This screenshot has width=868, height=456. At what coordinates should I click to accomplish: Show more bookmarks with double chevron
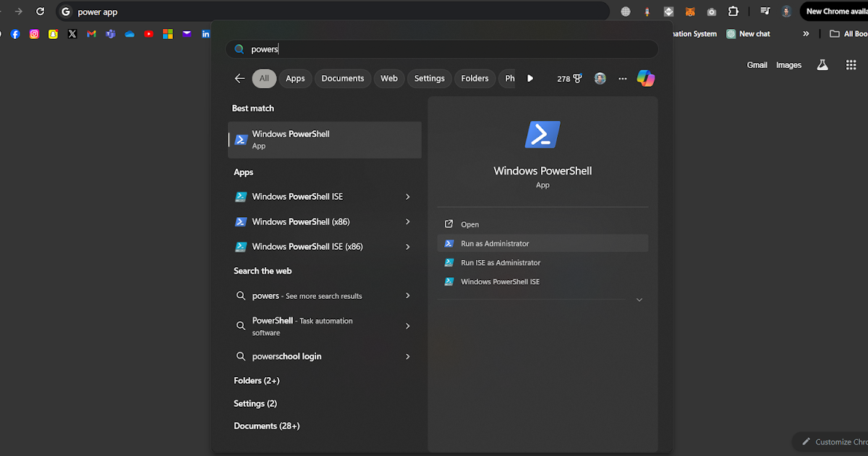click(807, 34)
